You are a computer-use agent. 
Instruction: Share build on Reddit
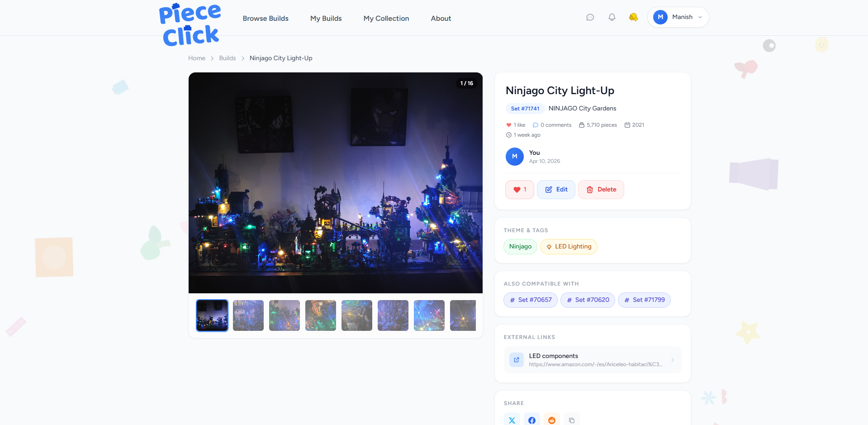pyautogui.click(x=552, y=420)
